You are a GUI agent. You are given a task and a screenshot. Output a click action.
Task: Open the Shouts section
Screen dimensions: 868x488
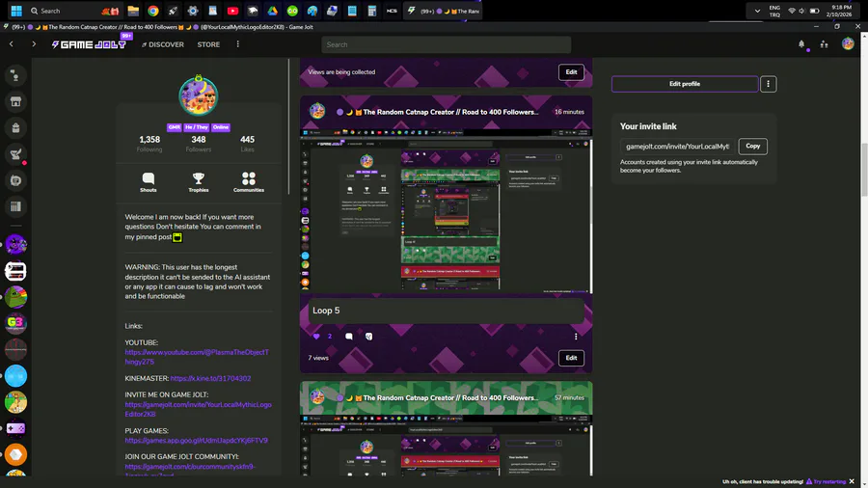149,182
